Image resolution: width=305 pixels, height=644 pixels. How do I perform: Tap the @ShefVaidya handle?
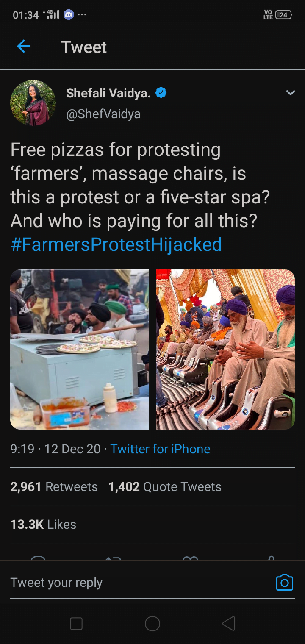[x=103, y=114]
